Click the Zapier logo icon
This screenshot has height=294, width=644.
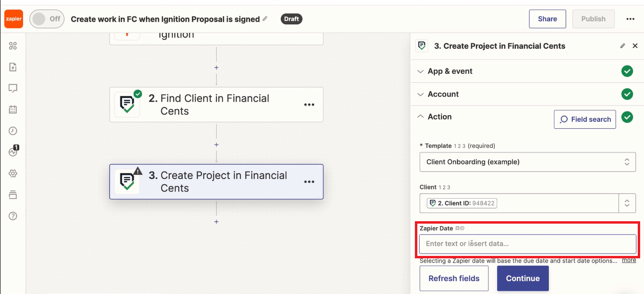point(13,19)
